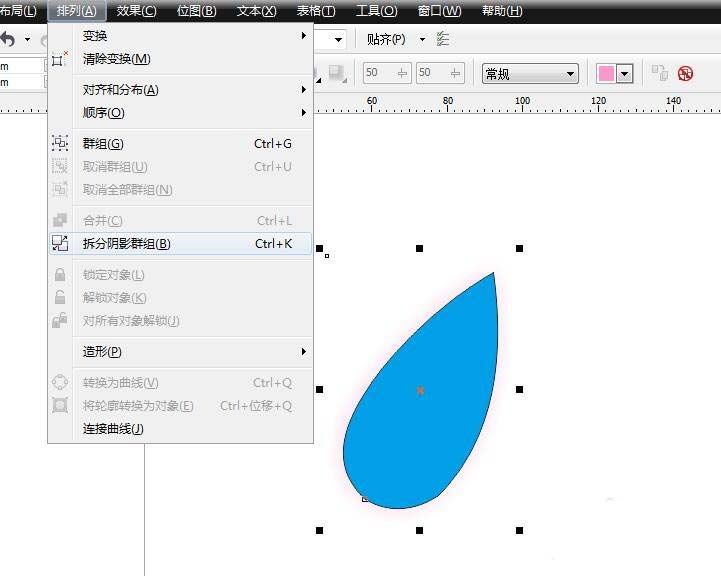Open the 帮助(H) menu
Viewport: 721px width, 576px height.
point(502,11)
